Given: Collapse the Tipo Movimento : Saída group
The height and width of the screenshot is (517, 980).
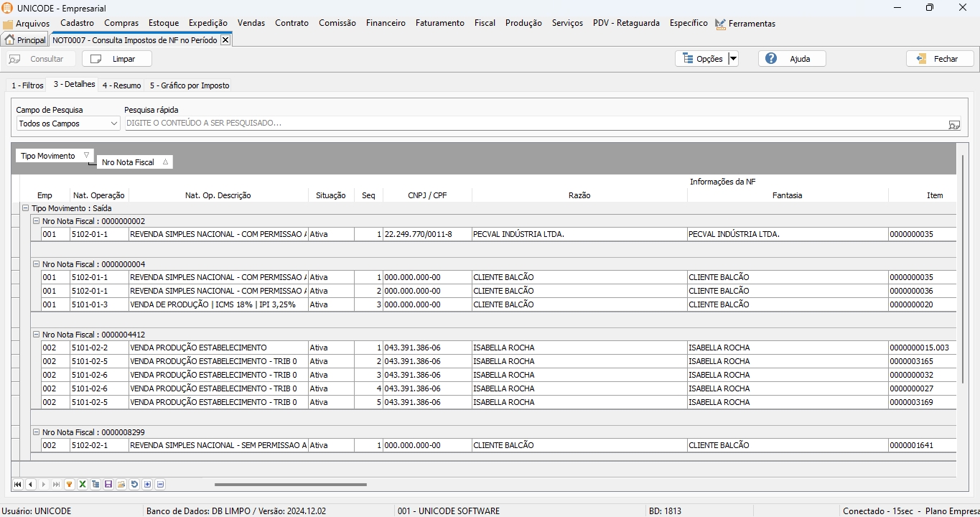Looking at the screenshot, I should coord(26,208).
